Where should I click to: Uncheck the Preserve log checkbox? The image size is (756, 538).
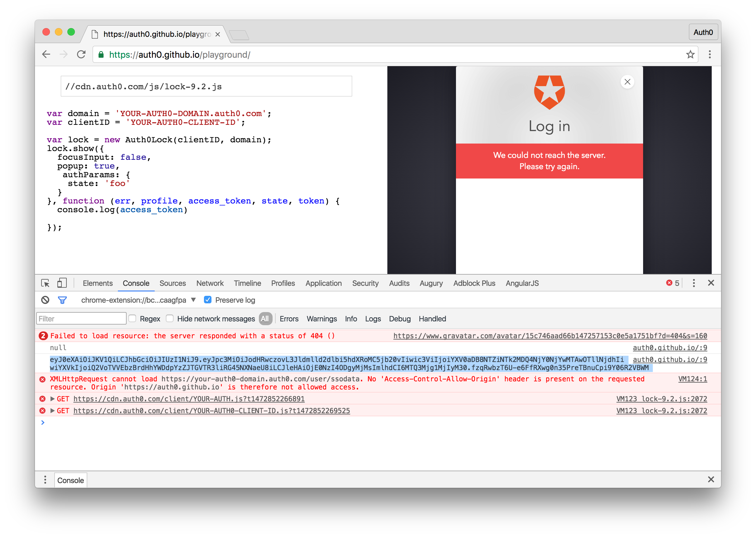[x=207, y=300]
